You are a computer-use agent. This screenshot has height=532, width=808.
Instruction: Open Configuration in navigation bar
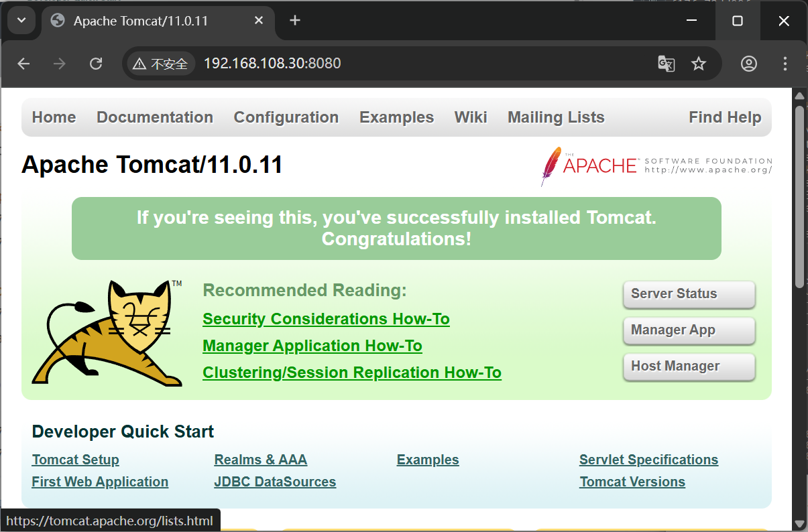(286, 117)
